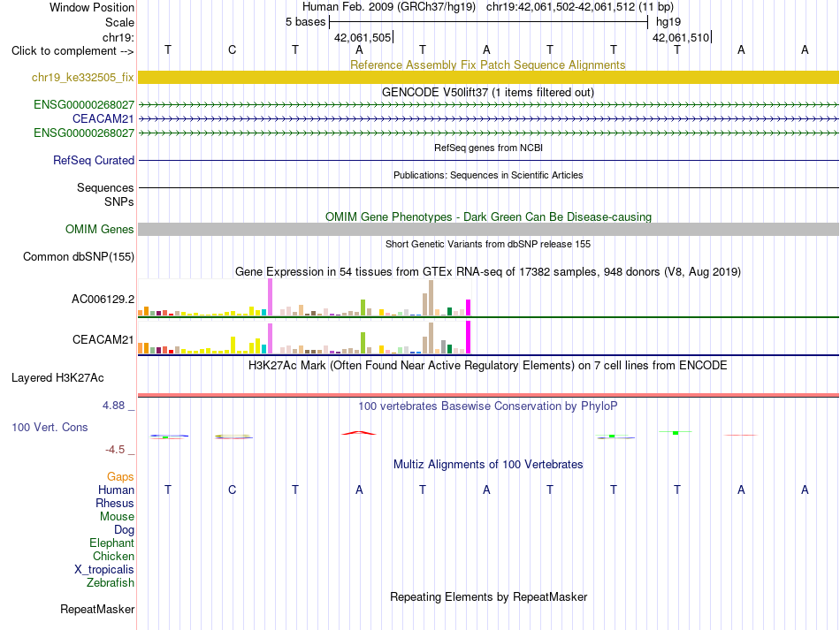Image resolution: width=840 pixels, height=630 pixels.
Task: Click the SNPs track label
Action: click(x=119, y=201)
